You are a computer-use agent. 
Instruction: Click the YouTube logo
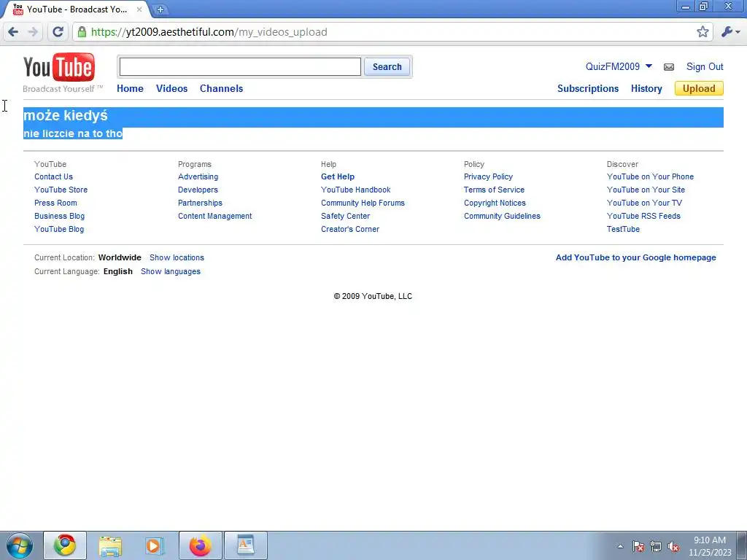pyautogui.click(x=59, y=67)
